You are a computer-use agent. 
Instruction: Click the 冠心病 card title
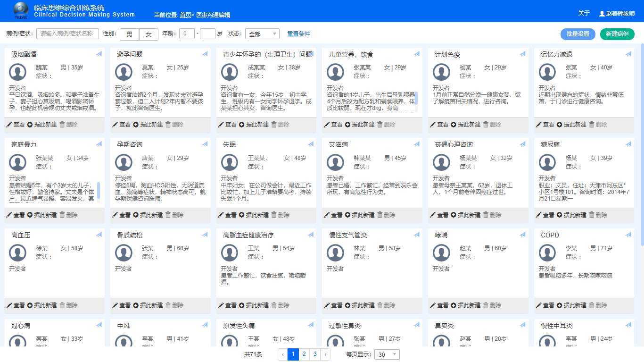(x=21, y=326)
